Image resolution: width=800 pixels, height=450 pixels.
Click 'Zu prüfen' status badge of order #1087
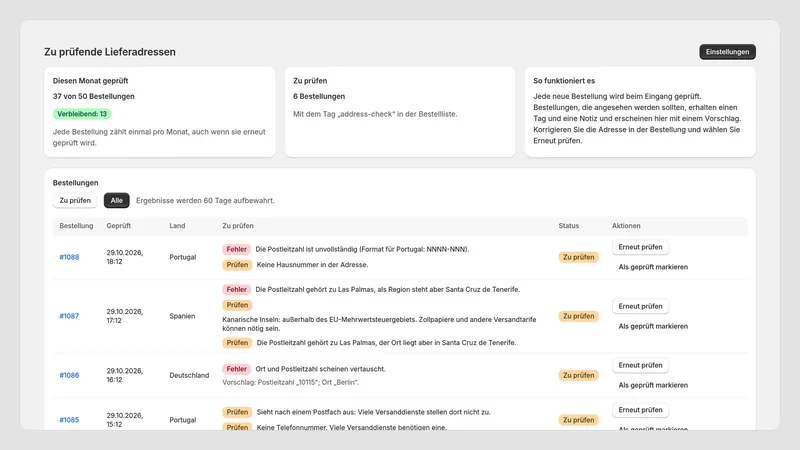point(579,316)
